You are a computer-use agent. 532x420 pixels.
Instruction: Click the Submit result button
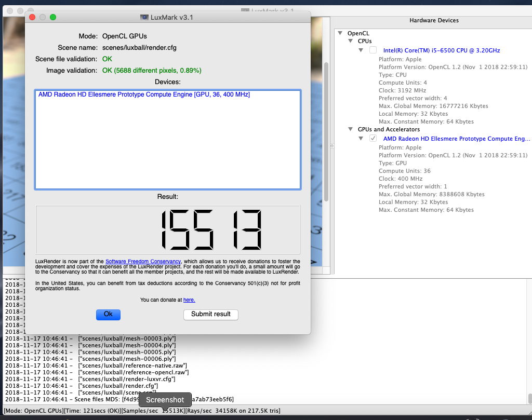(x=210, y=314)
